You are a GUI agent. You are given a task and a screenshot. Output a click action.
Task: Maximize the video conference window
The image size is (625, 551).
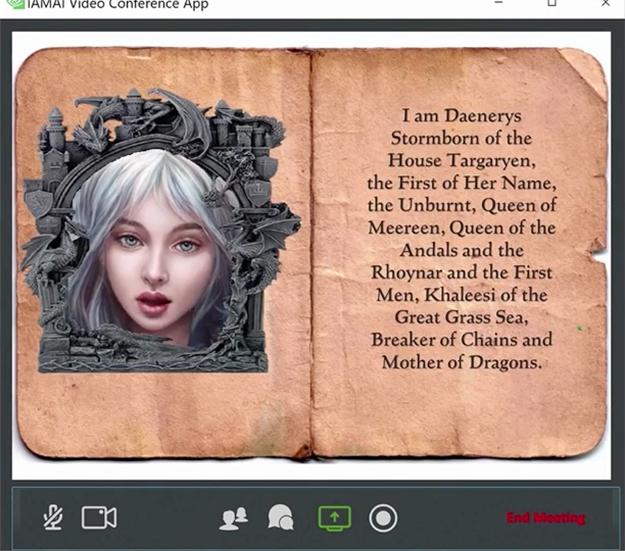551,4
